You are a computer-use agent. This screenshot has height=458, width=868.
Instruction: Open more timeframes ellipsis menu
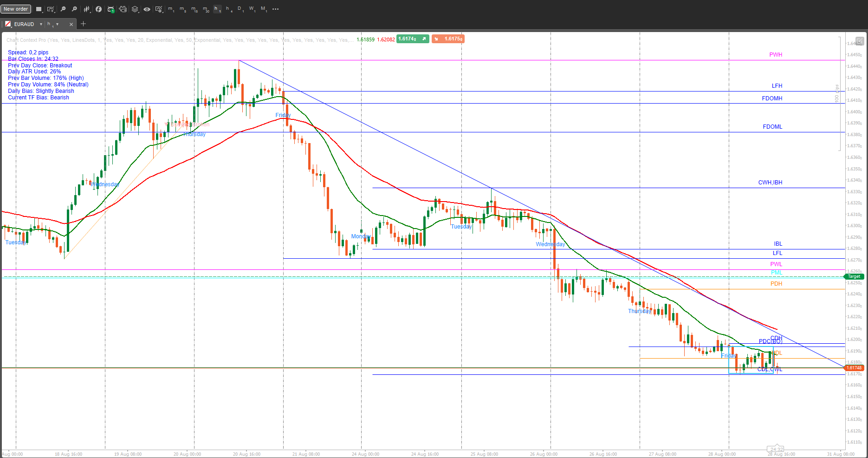pyautogui.click(x=276, y=9)
